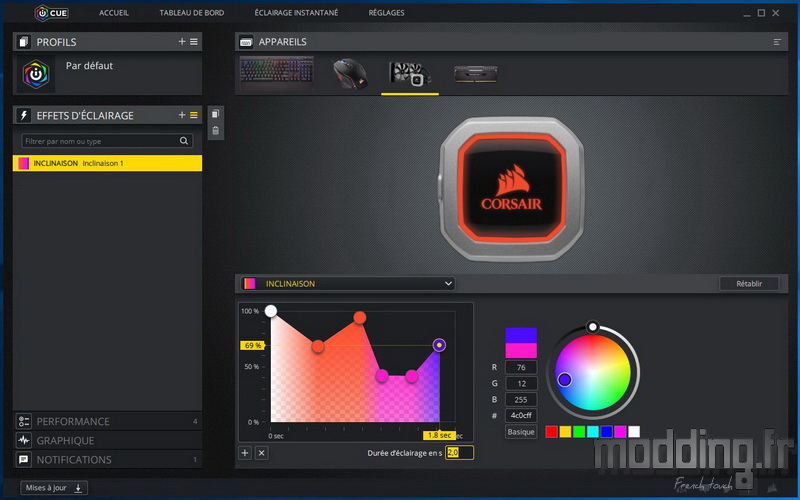The image size is (800, 500).
Task: Expand the GRAPHIQUE section
Action: (107, 440)
